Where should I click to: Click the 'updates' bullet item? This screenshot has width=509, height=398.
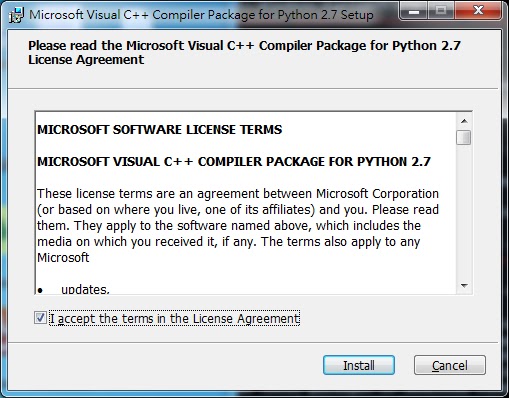pos(85,289)
